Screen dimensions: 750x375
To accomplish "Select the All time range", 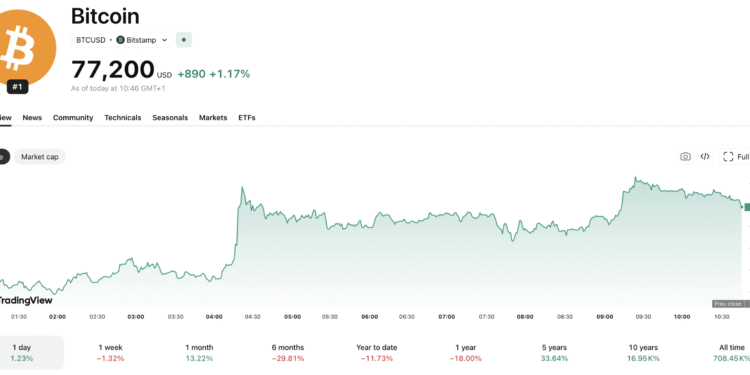I will pos(732,353).
